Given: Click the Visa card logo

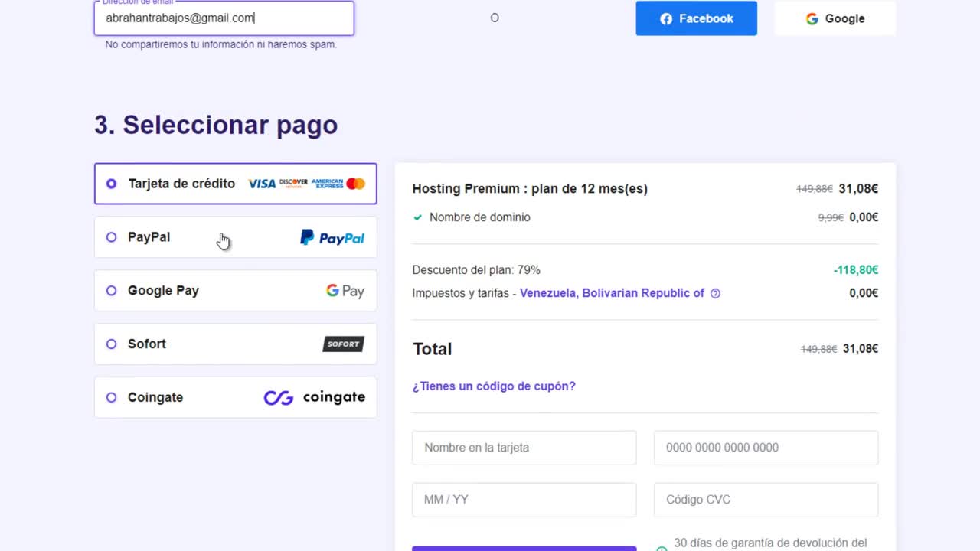Looking at the screenshot, I should tap(262, 184).
